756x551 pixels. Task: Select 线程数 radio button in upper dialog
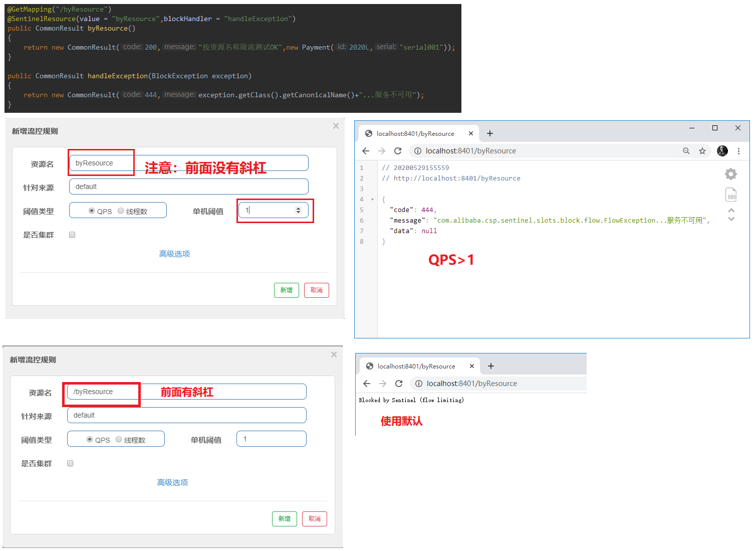tap(121, 211)
